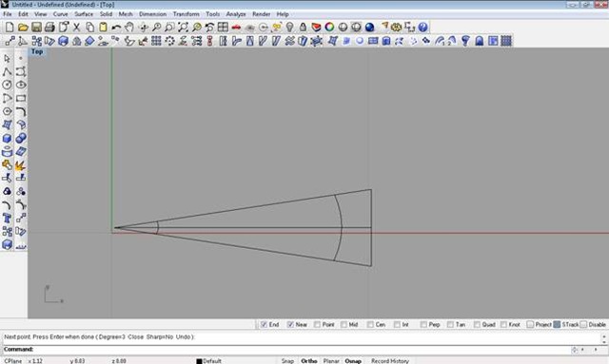The width and height of the screenshot is (609, 364).
Task: Activate the Pan hand tool
Action: click(x=129, y=28)
